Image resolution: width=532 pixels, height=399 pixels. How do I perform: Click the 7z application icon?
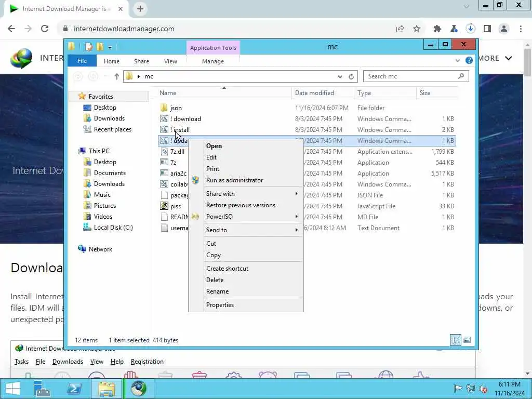click(164, 162)
